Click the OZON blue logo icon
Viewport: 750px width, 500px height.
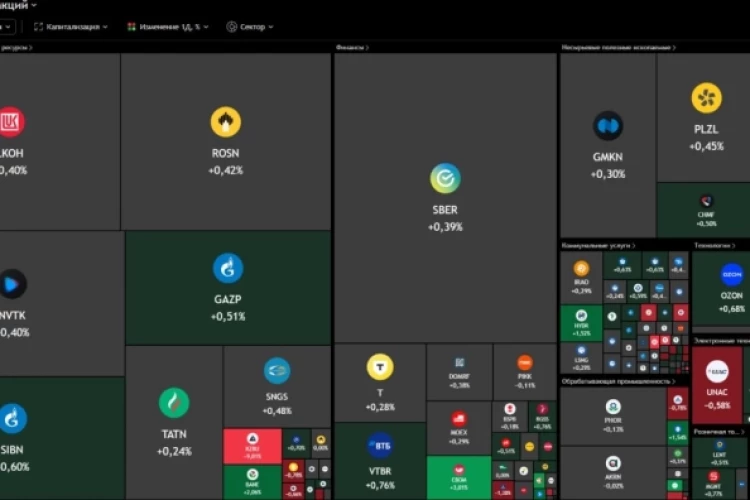(x=732, y=275)
